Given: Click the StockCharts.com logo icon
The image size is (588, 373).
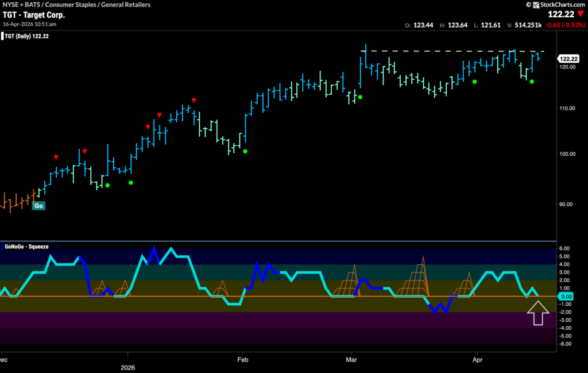Looking at the screenshot, I should [x=536, y=5].
